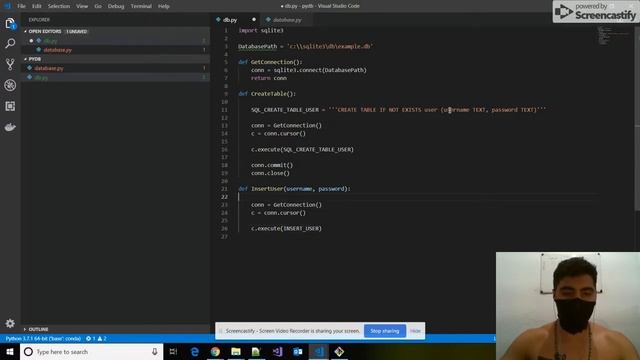This screenshot has width=640, height=360.
Task: Open File Explorer from the taskbar
Action: click(236, 351)
